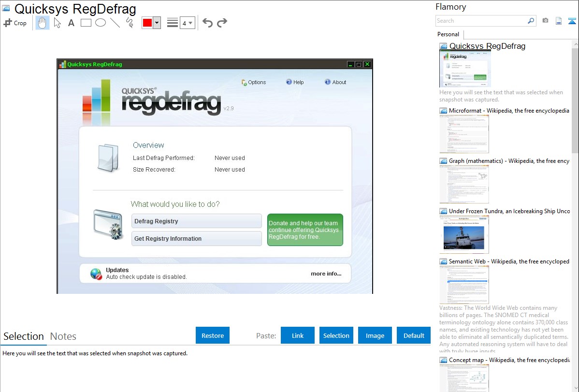
Task: Select the text annotation tool
Action: point(71,23)
